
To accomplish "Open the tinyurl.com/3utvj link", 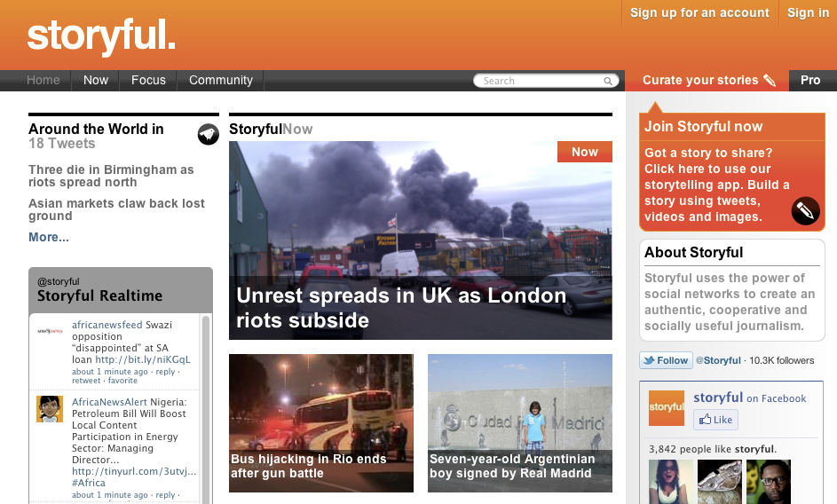I will click(134, 471).
